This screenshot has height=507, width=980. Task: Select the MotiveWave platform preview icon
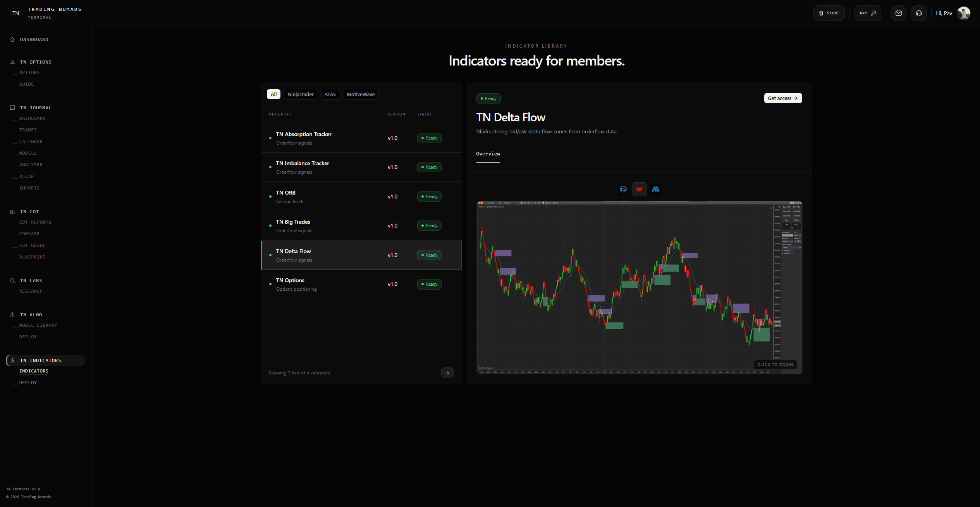coord(655,189)
